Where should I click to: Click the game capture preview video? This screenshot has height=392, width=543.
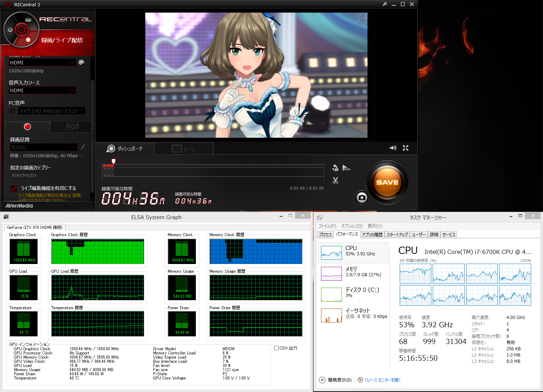[256, 75]
